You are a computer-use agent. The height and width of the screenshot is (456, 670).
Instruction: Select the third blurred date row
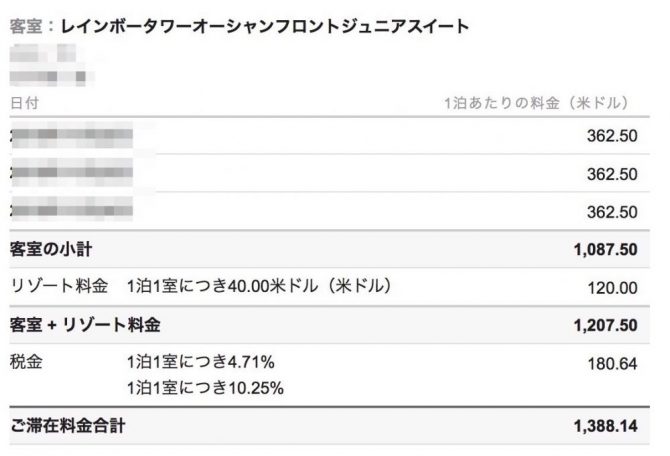click(x=72, y=212)
